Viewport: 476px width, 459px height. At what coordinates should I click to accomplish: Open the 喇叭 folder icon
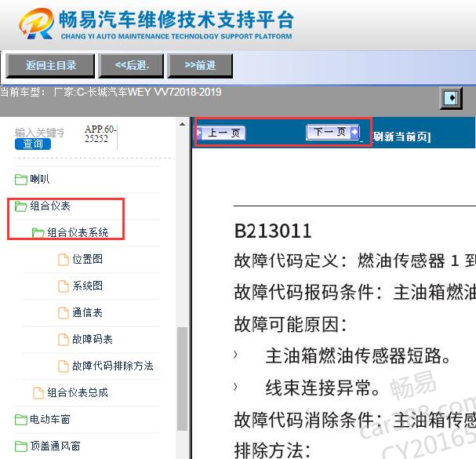click(21, 179)
